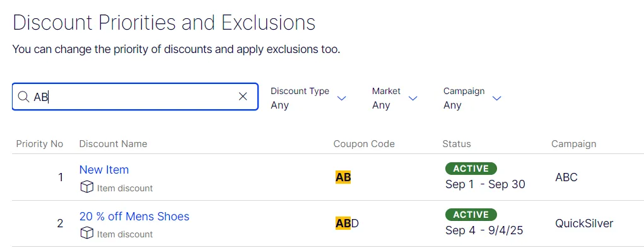Viewport: 644px width, 250px height.
Task: Select coupon code ABD in second row
Action: (x=347, y=223)
